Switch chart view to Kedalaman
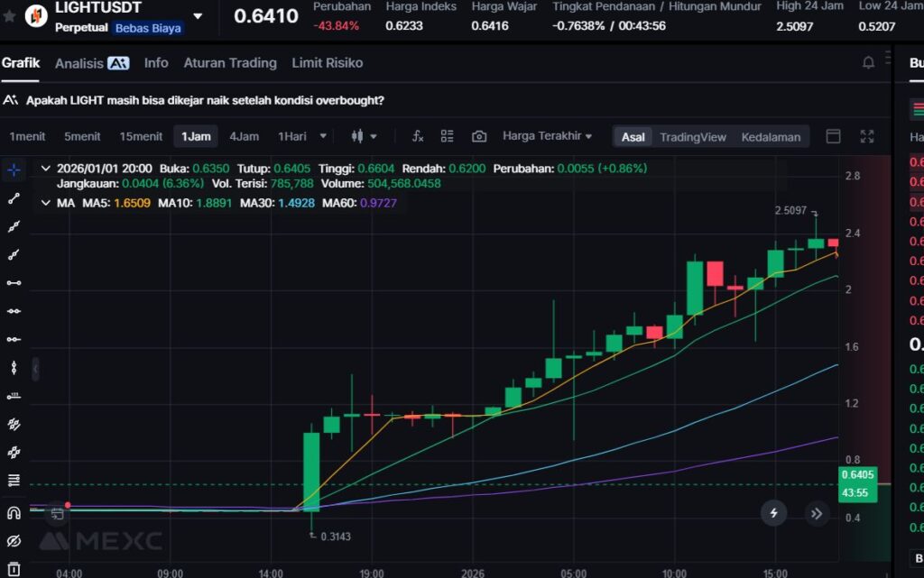This screenshot has width=924, height=578. pos(771,137)
